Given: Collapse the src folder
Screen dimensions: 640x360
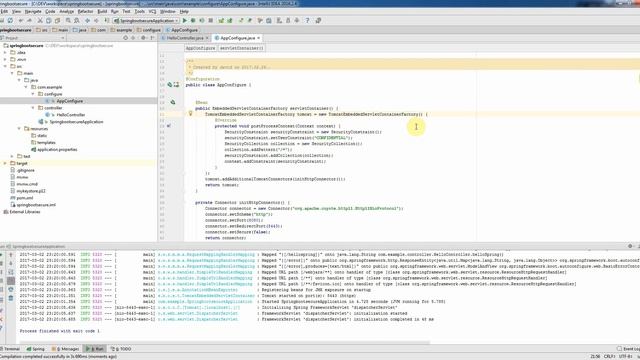Looking at the screenshot, I should (5, 66).
